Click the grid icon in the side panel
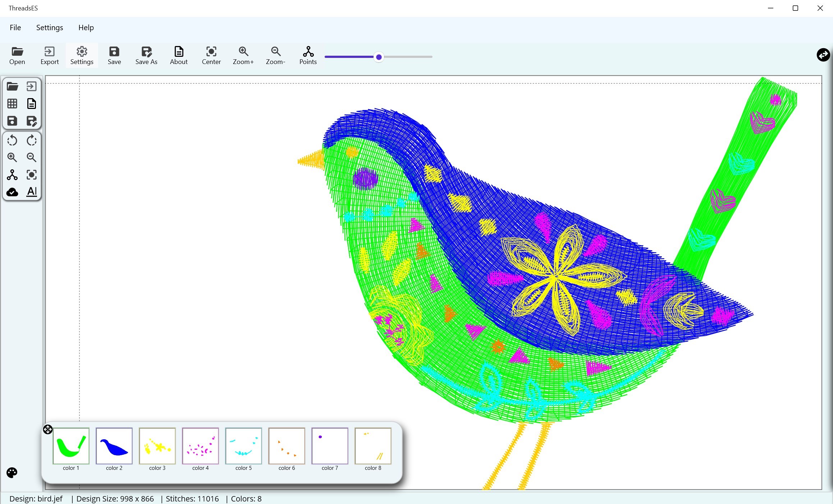 point(12,104)
